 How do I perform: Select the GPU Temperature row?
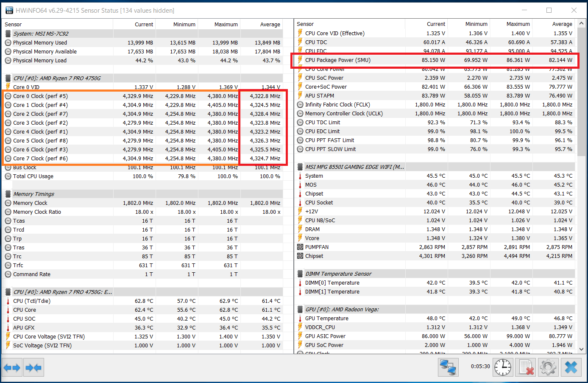435,318
